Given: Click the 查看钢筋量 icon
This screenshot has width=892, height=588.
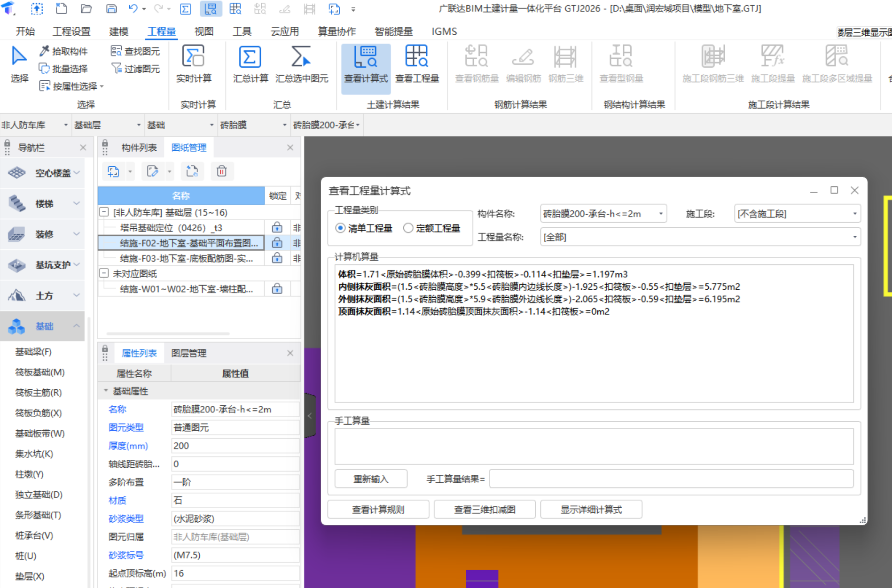Looking at the screenshot, I should coord(476,56).
